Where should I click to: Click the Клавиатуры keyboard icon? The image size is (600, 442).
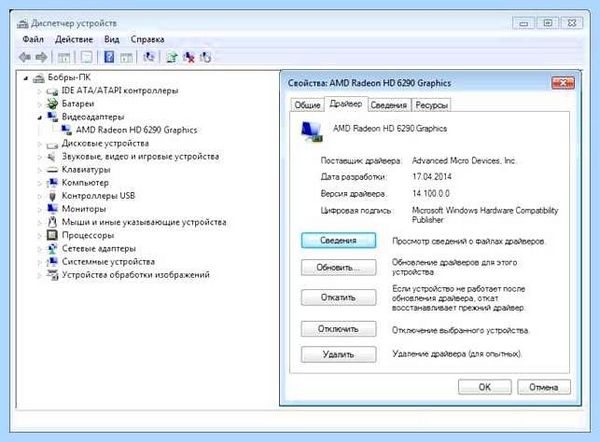(52, 170)
